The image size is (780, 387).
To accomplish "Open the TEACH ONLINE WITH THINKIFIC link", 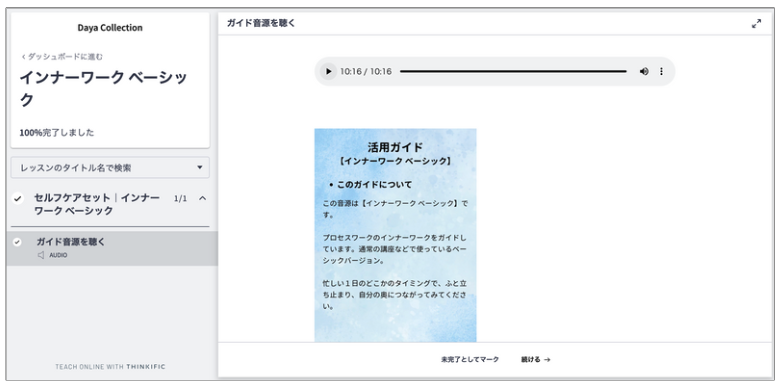I will coord(110,367).
